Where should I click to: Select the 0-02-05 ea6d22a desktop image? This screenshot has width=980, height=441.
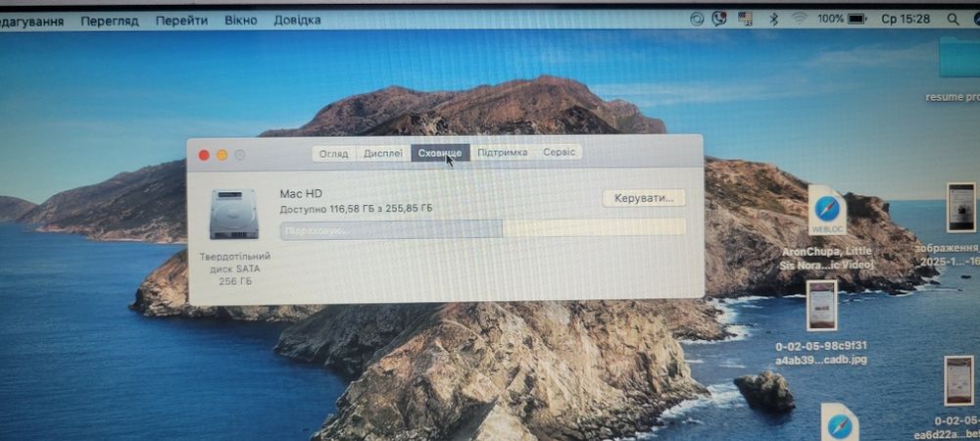click(x=958, y=381)
